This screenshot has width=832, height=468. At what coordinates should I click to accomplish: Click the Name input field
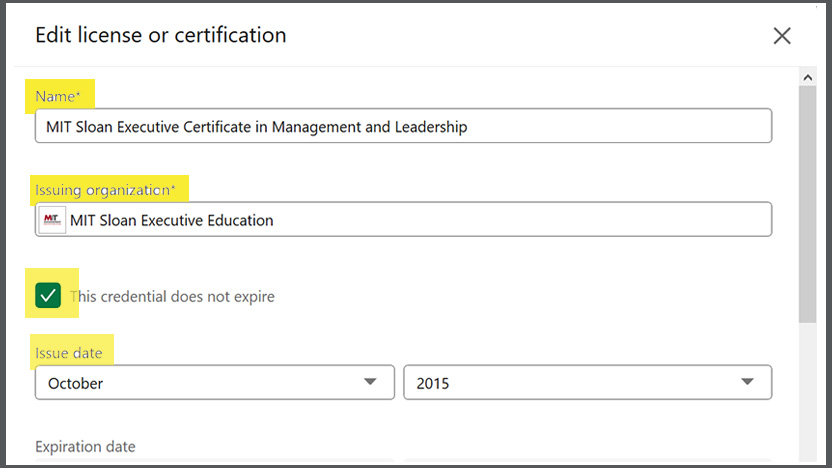(403, 126)
